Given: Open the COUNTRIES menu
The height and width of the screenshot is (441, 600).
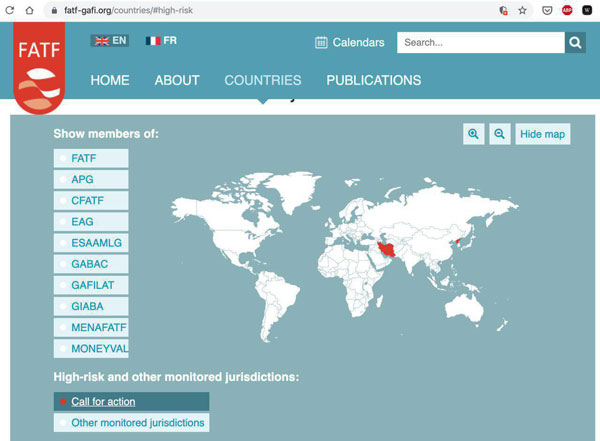Looking at the screenshot, I should tap(263, 80).
